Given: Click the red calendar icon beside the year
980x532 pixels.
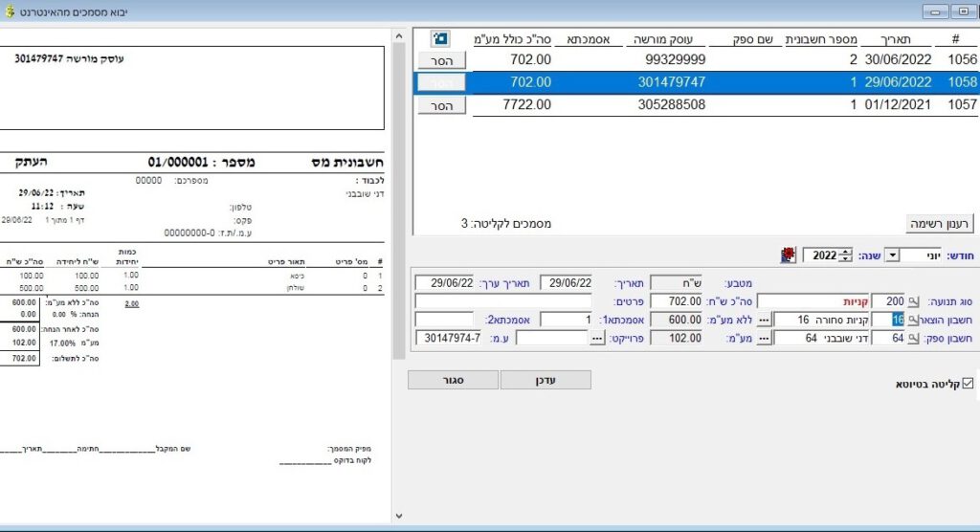Looking at the screenshot, I should (x=789, y=255).
